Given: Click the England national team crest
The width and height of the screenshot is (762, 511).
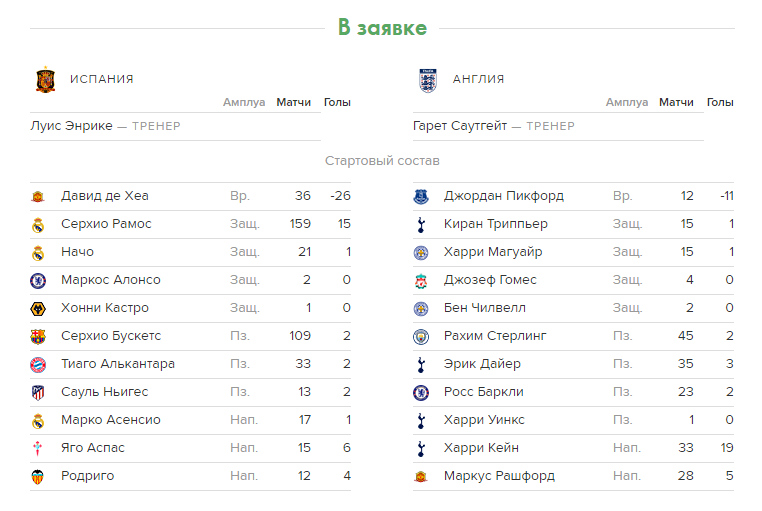Looking at the screenshot, I should [x=428, y=80].
